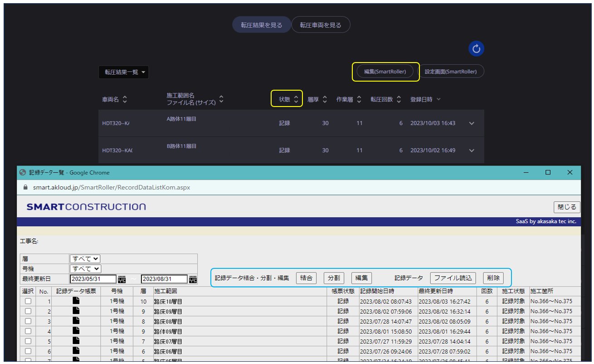Viewport: 594px width, 364px height.
Task: Click the 編集 button in record list
Action: 361,278
